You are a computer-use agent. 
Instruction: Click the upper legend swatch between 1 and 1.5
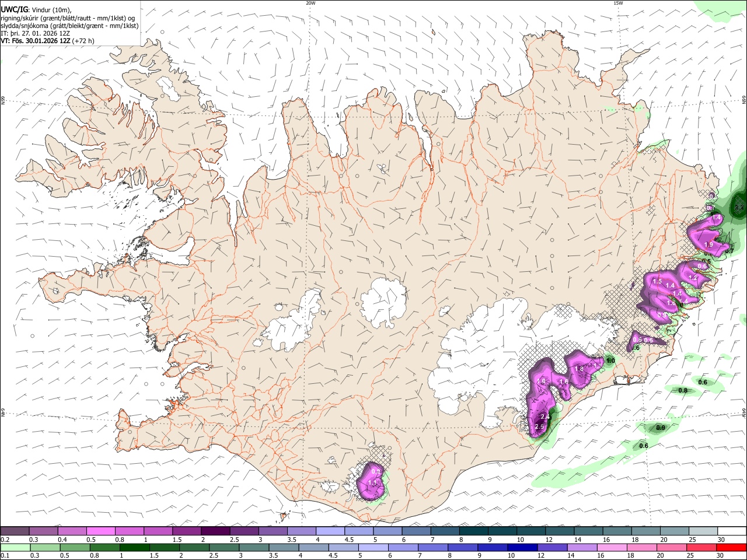(x=158, y=531)
